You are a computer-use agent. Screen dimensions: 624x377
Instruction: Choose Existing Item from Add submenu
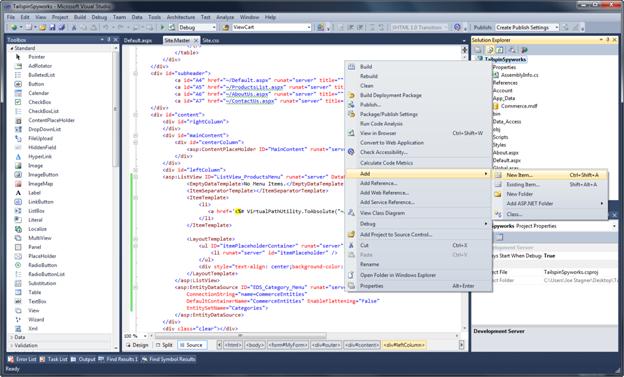coord(550,185)
